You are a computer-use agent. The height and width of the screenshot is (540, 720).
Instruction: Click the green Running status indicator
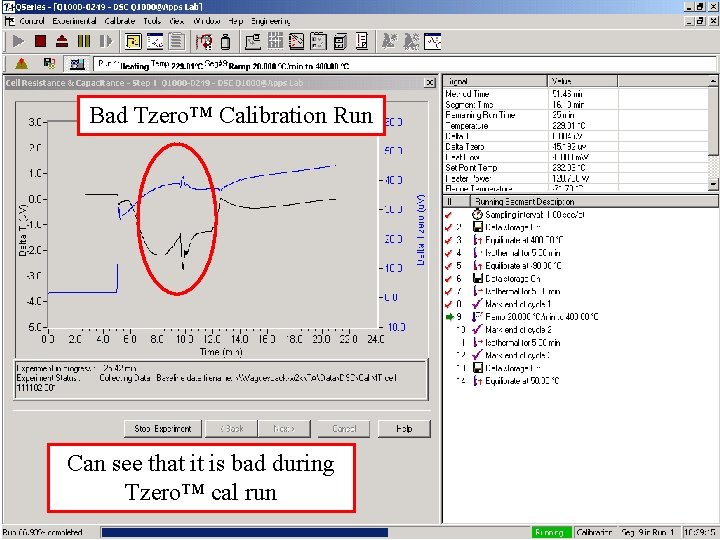(551, 532)
